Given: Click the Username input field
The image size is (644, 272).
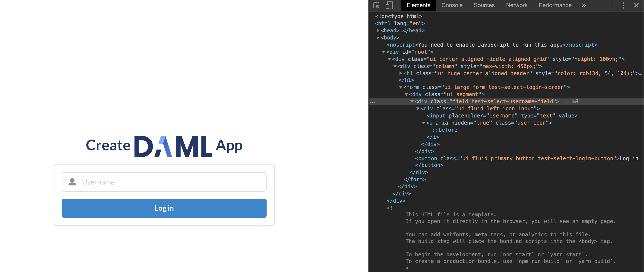Looking at the screenshot, I should click(x=164, y=182).
